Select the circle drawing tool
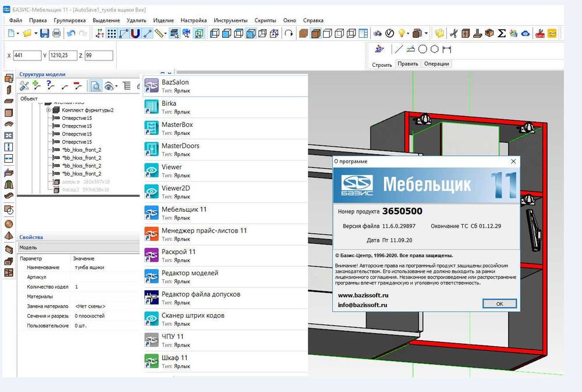The width and height of the screenshot is (582, 392). coord(423,49)
